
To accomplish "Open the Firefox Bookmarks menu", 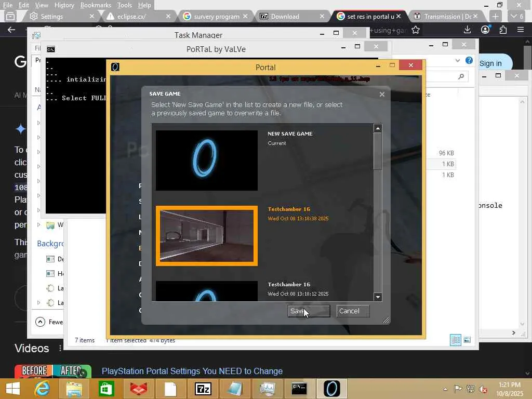I will click(x=96, y=5).
